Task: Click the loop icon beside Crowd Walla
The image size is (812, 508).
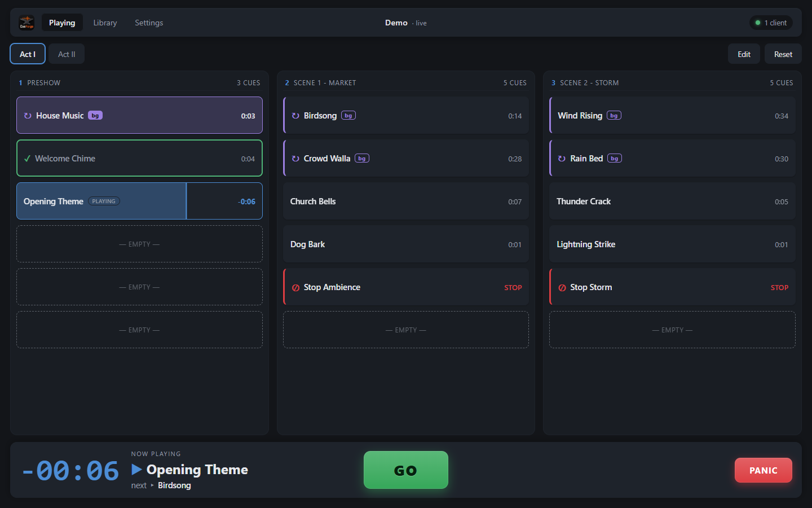Action: point(295,159)
